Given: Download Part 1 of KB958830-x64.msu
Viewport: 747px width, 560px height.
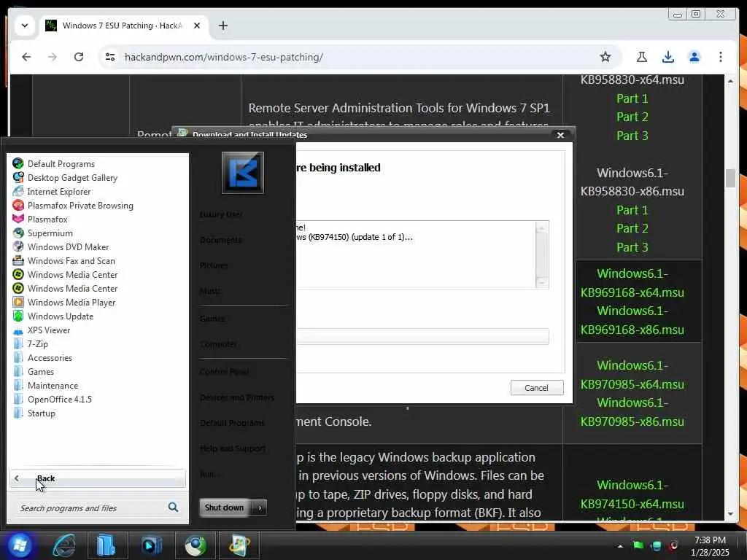Looking at the screenshot, I should 632,98.
